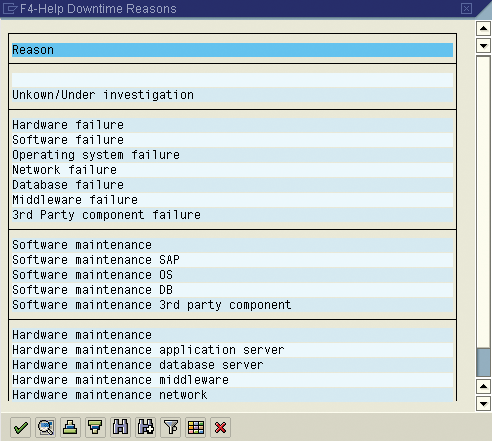Pick Hardware maintenance database server

tap(232, 365)
